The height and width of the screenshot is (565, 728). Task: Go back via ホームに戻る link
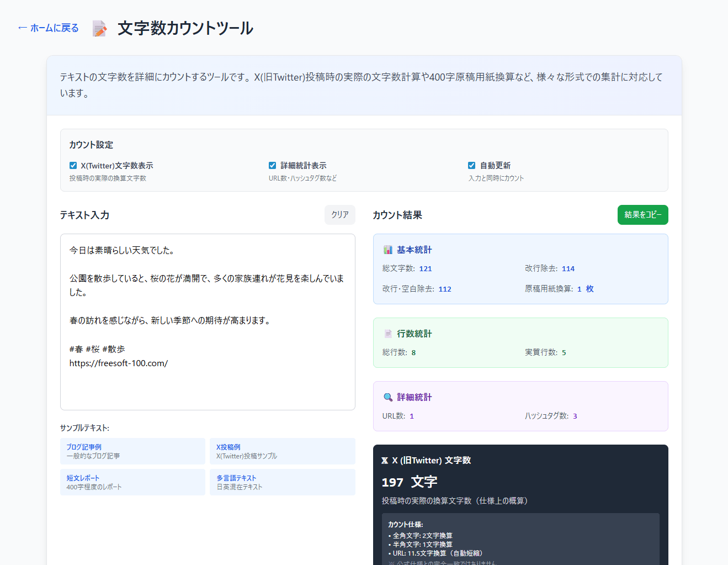pyautogui.click(x=49, y=28)
